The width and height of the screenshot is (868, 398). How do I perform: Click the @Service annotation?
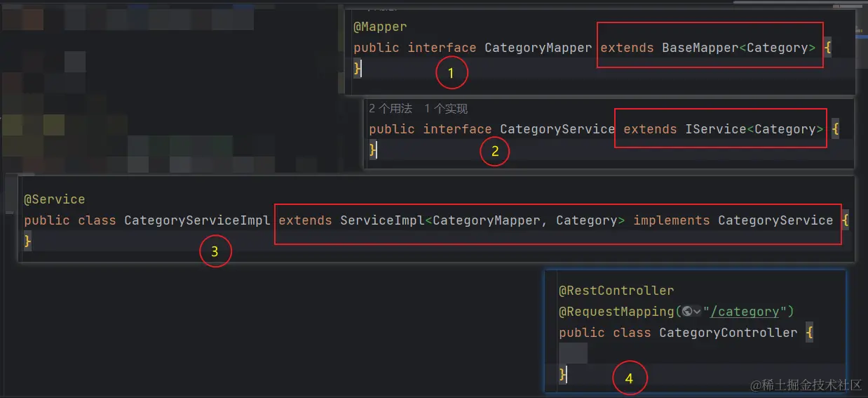coord(54,199)
